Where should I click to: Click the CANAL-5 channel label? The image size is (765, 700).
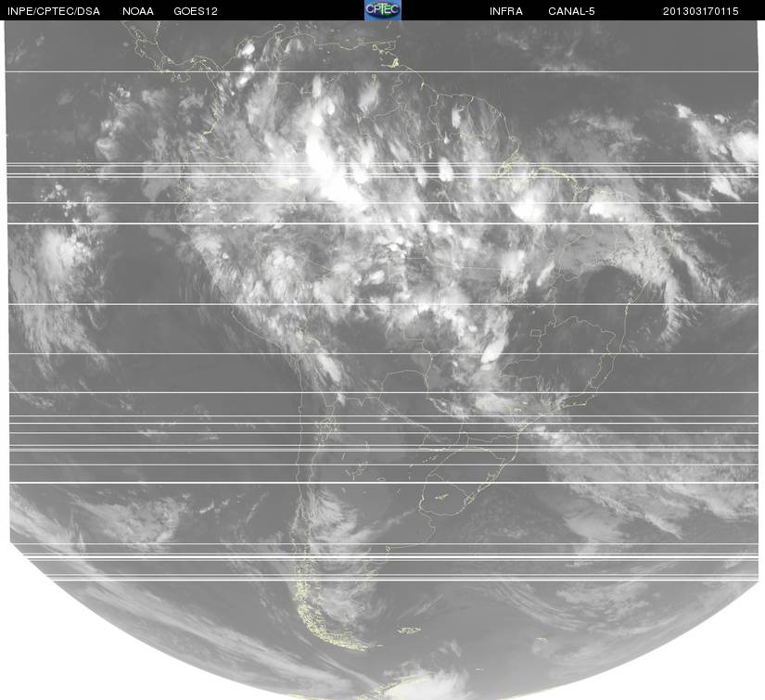(x=571, y=11)
